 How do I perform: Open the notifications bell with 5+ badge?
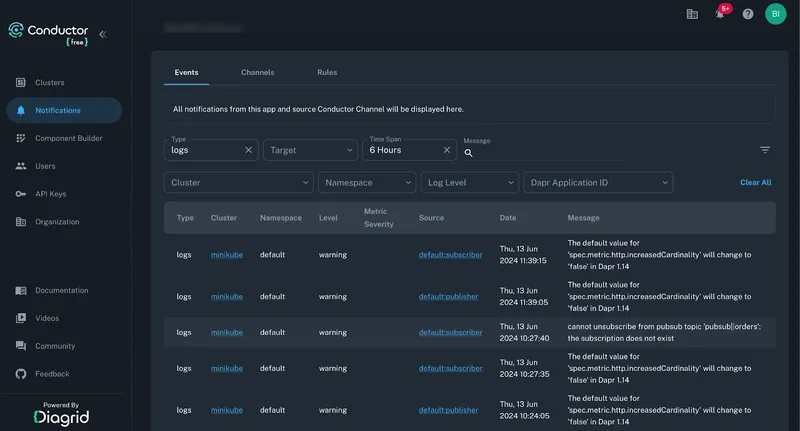point(720,14)
